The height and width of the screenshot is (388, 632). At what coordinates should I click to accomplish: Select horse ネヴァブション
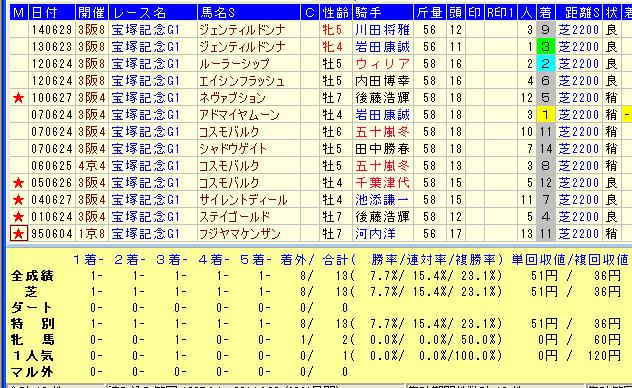click(233, 98)
